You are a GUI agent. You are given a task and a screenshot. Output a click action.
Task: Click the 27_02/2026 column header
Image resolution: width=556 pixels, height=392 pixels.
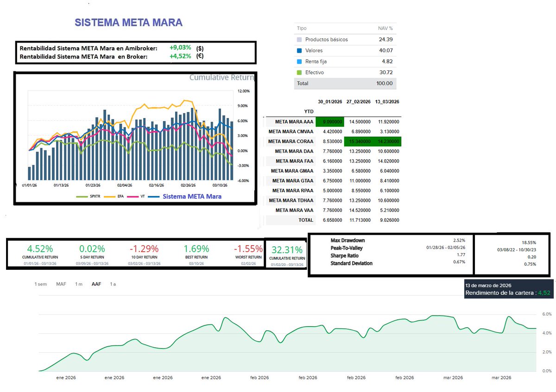(358, 102)
